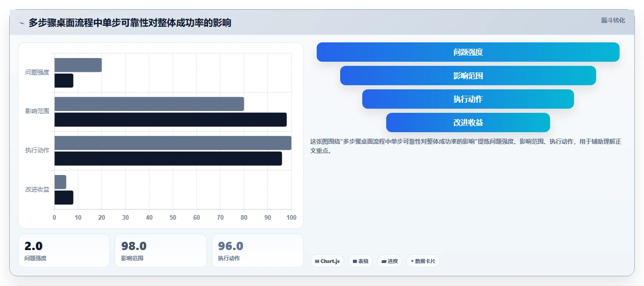Click the gray 改进收益 bar in chart
The width and height of the screenshot is (644, 286).
[60, 182]
